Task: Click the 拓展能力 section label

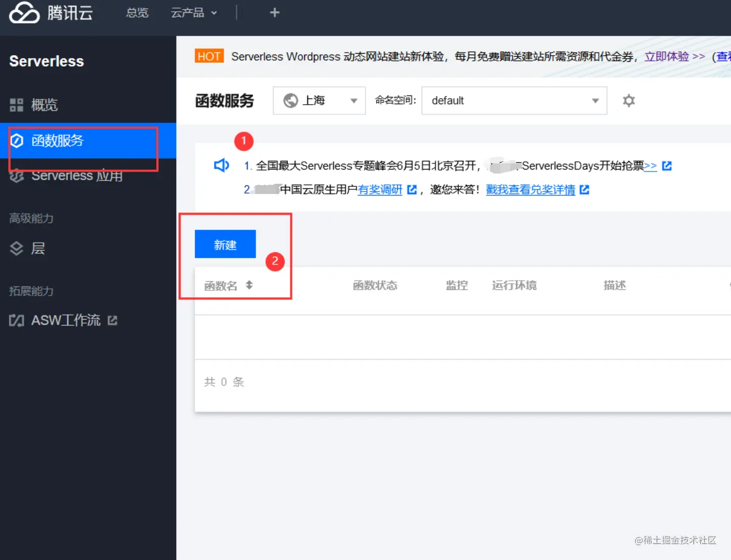Action: [31, 291]
